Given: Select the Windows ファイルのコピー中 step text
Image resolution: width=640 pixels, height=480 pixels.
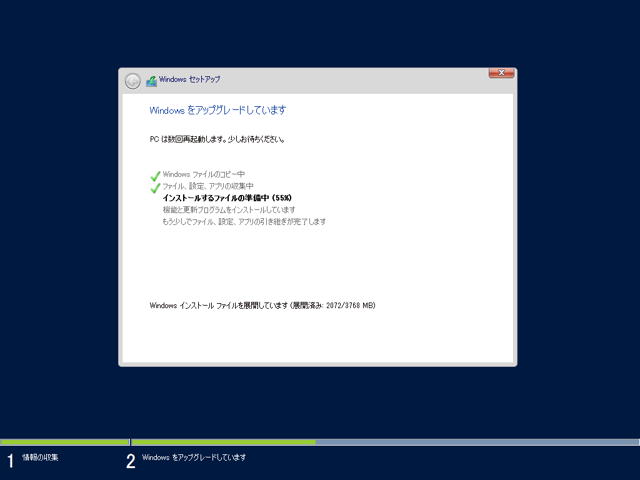Looking at the screenshot, I should point(204,174).
